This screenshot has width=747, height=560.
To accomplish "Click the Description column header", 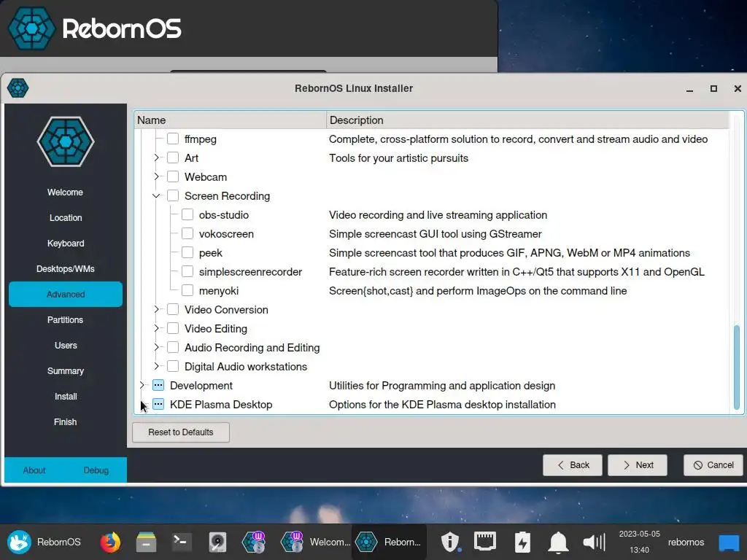I will [x=527, y=120].
